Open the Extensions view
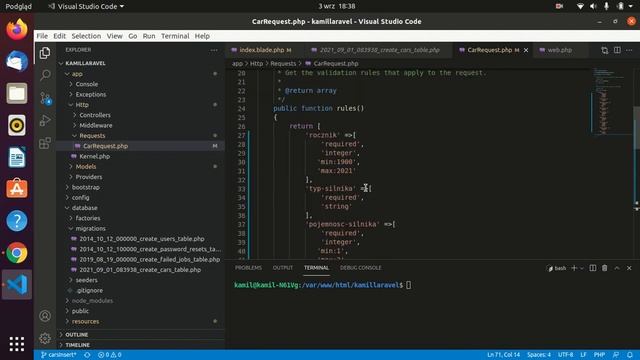640x360 pixels. (45, 143)
